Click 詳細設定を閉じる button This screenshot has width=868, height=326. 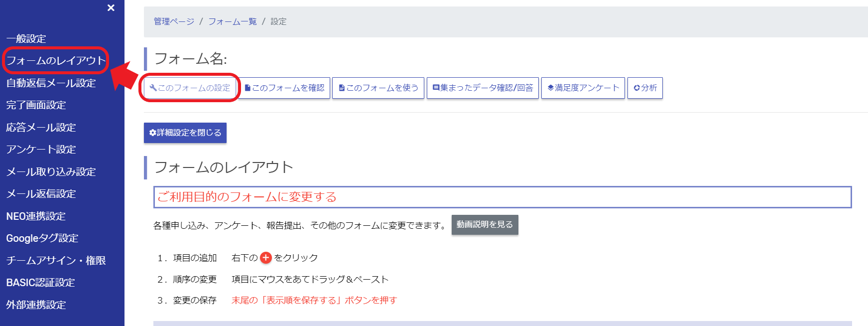(185, 133)
